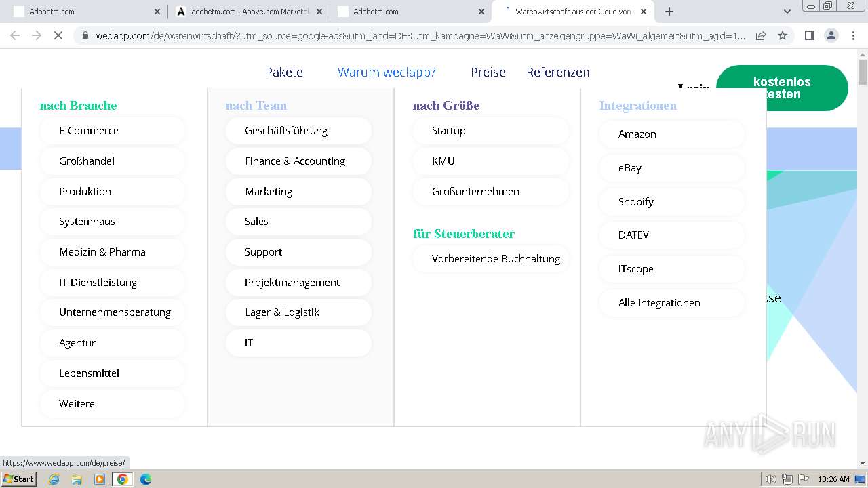Image resolution: width=868 pixels, height=488 pixels.
Task: Open the Referenzen page
Action: (558, 73)
